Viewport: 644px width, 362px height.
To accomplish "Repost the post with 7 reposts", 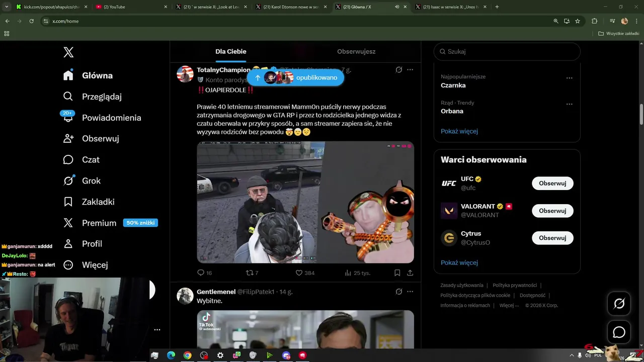I will (252, 273).
